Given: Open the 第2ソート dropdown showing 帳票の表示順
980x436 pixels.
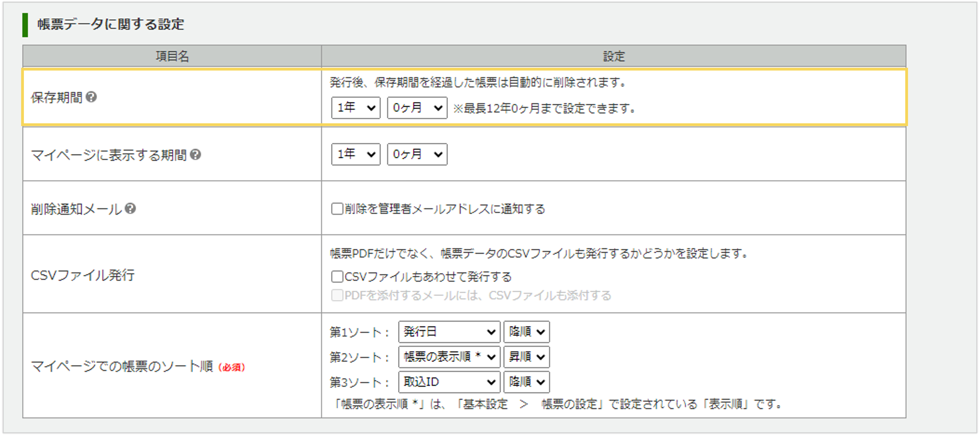Looking at the screenshot, I should tap(449, 357).
